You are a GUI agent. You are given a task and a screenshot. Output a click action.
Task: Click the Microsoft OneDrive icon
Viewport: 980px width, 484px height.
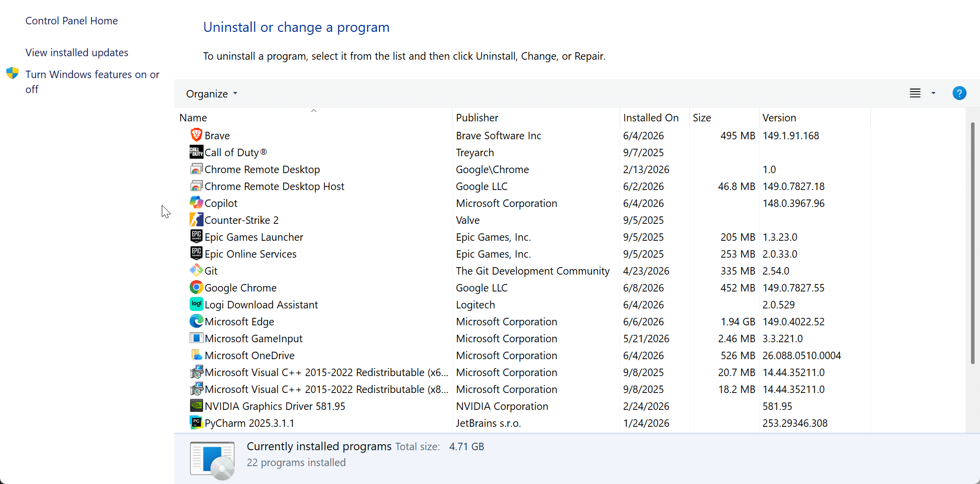click(197, 355)
